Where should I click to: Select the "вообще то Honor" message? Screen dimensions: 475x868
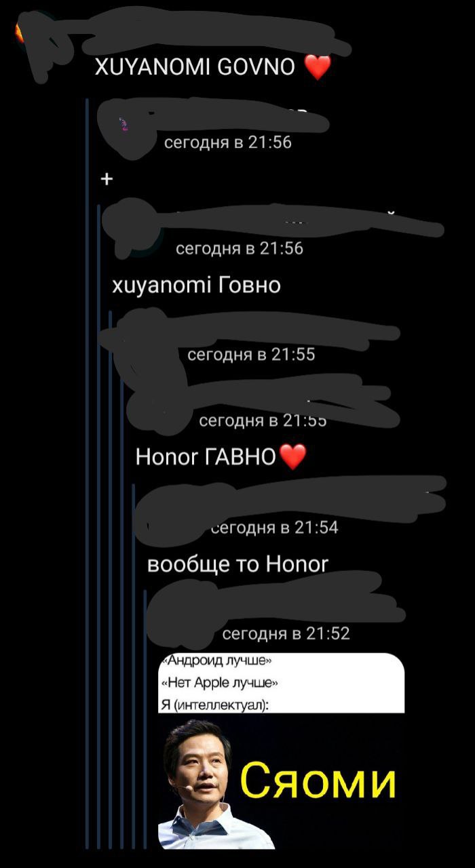click(x=238, y=564)
